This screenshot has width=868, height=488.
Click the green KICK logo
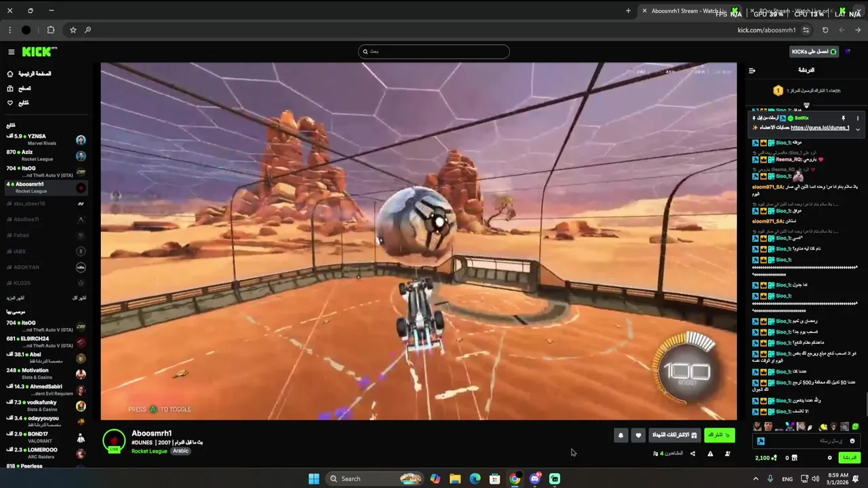pos(39,52)
